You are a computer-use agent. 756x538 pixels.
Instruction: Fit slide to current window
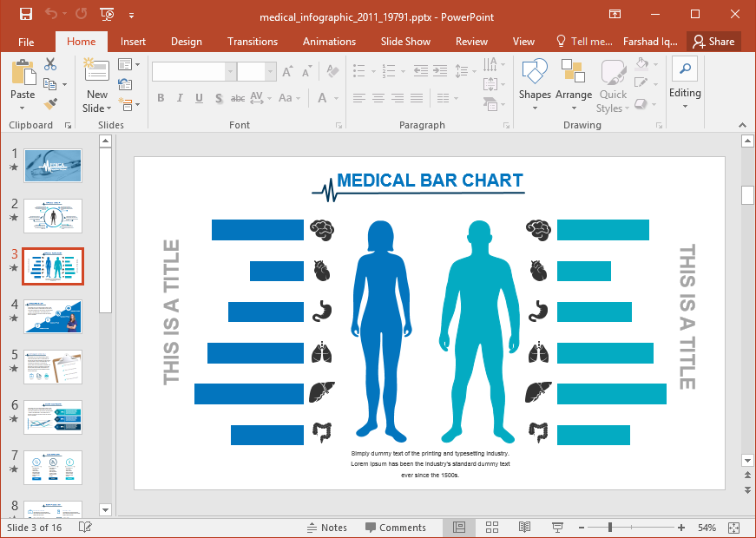tap(733, 528)
